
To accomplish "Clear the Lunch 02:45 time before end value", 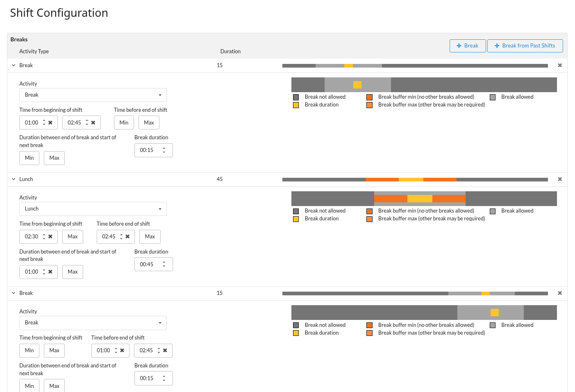I will click(127, 237).
